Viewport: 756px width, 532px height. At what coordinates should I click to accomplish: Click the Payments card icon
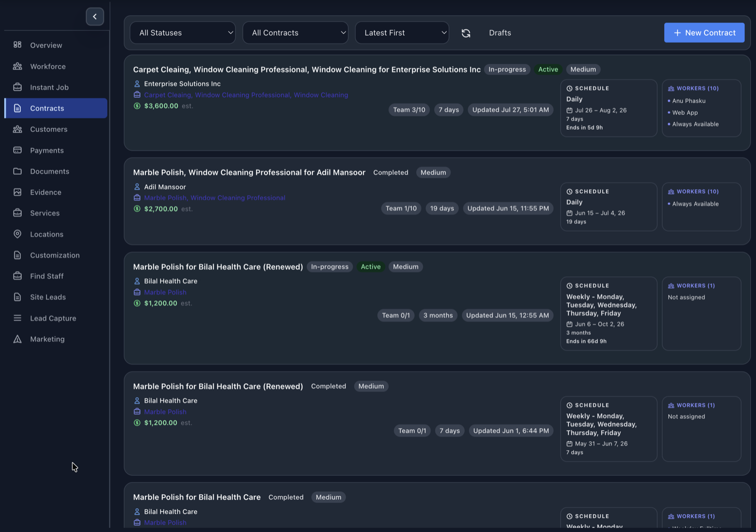17,150
